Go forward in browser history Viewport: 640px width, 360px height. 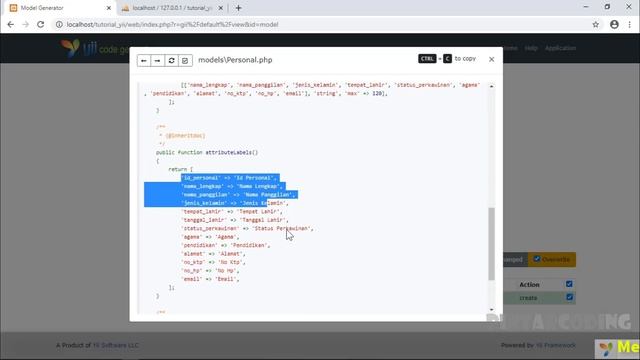(25, 24)
